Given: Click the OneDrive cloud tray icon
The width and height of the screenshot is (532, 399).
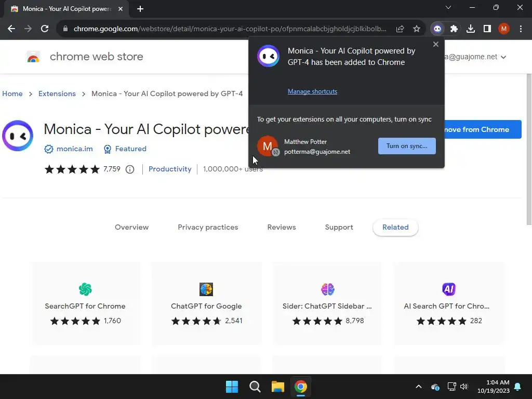Looking at the screenshot, I should point(435,387).
